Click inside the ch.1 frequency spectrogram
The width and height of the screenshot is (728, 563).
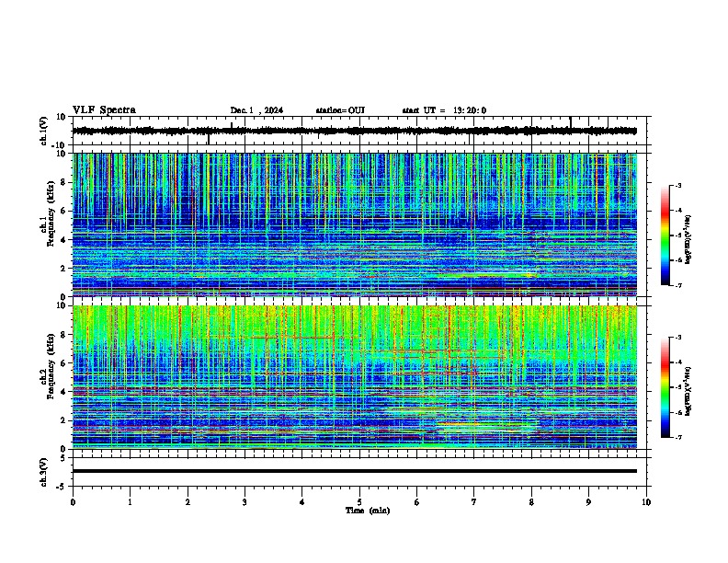pyautogui.click(x=355, y=224)
